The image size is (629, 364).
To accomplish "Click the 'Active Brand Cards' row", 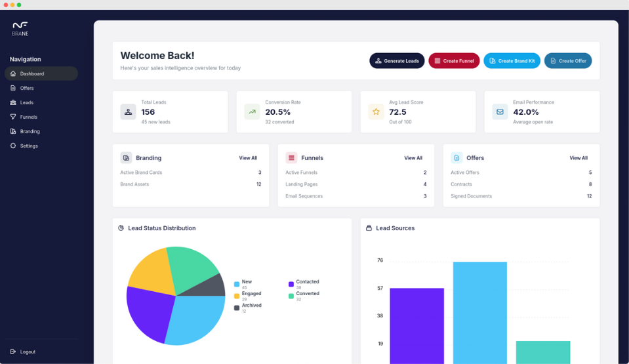I will tap(191, 172).
